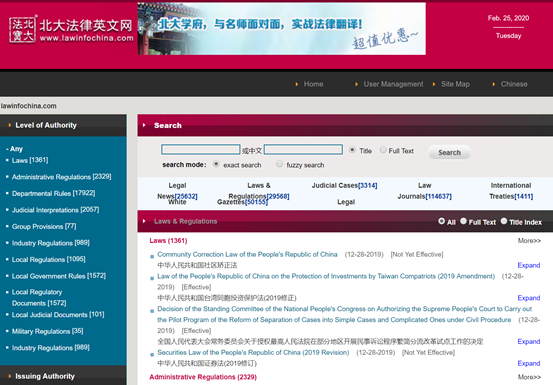Screen dimensions: 553x385
Task: Filter by Local Government Rules [1572]
Action: [x=59, y=276]
